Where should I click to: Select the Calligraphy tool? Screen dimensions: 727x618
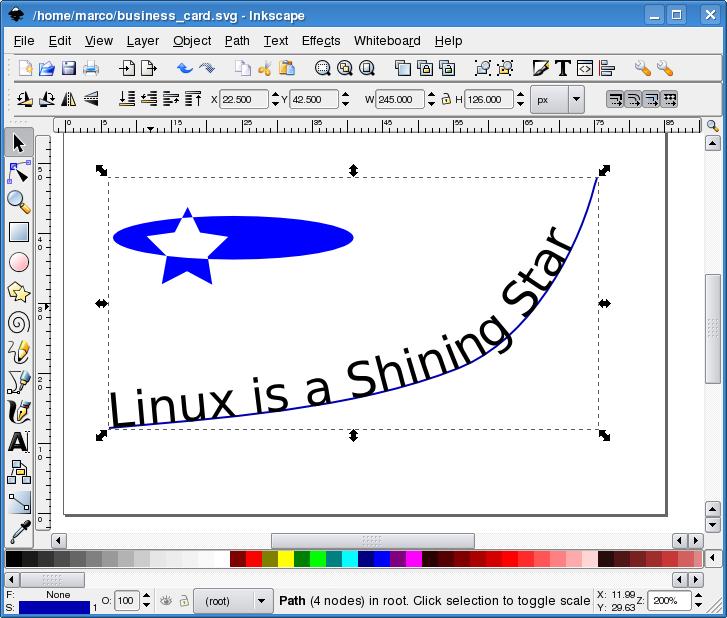pos(19,412)
